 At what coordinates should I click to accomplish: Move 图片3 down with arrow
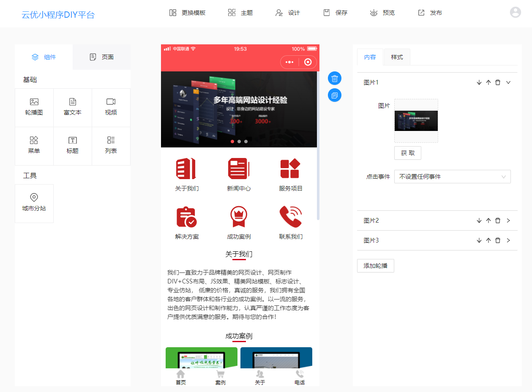click(479, 240)
